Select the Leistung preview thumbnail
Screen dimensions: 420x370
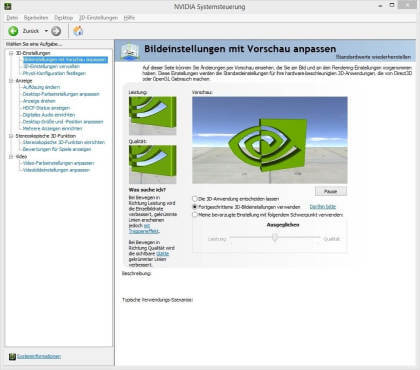pos(153,116)
